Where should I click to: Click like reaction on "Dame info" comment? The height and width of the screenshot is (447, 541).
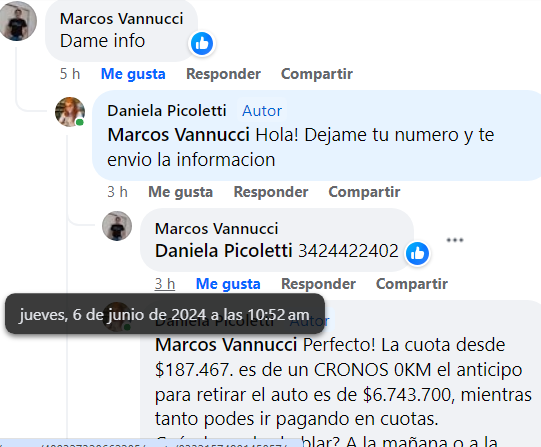202,43
